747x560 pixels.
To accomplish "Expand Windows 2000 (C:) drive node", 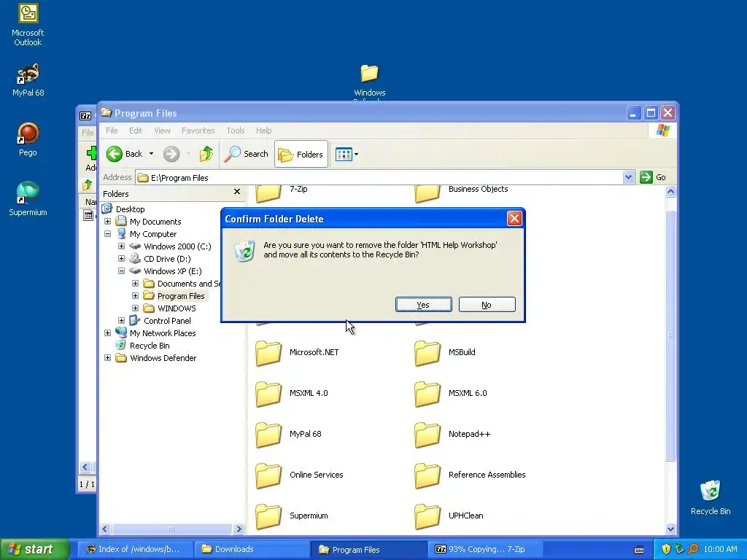I will 122,246.
